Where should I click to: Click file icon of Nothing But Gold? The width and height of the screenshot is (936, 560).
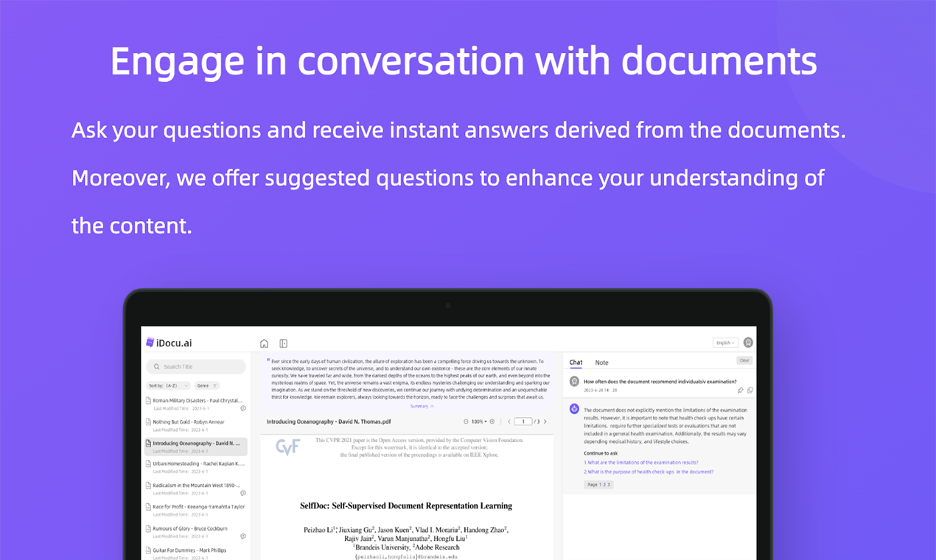pyautogui.click(x=148, y=422)
